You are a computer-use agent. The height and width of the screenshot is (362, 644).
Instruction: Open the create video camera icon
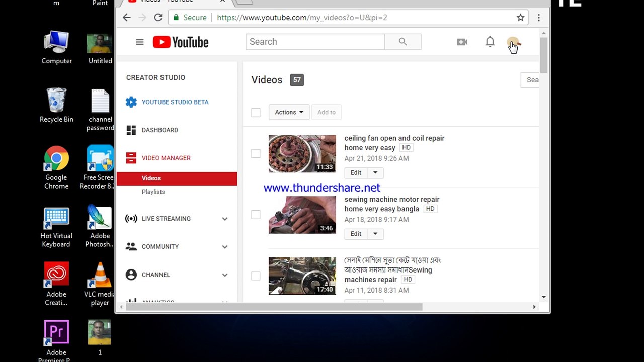click(462, 42)
